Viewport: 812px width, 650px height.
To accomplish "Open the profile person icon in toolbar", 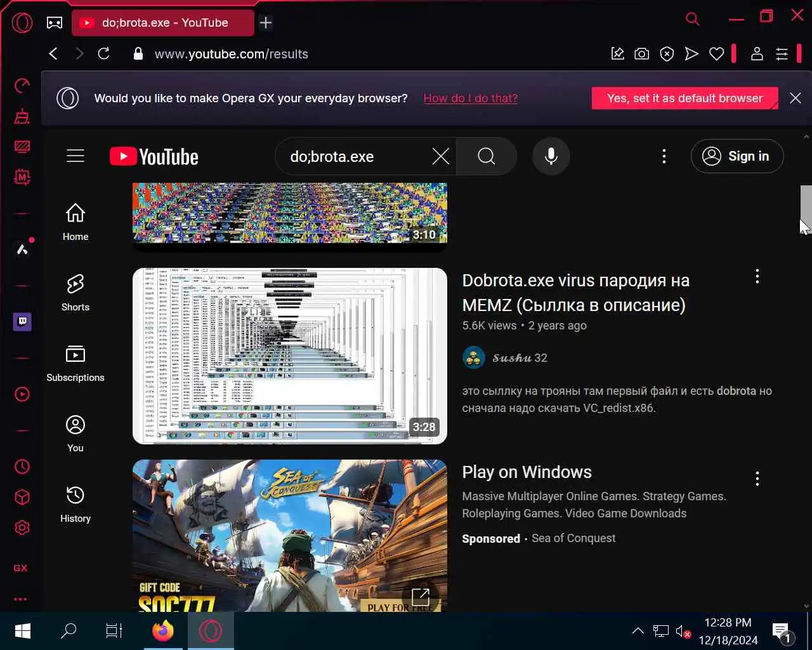I will pos(757,54).
